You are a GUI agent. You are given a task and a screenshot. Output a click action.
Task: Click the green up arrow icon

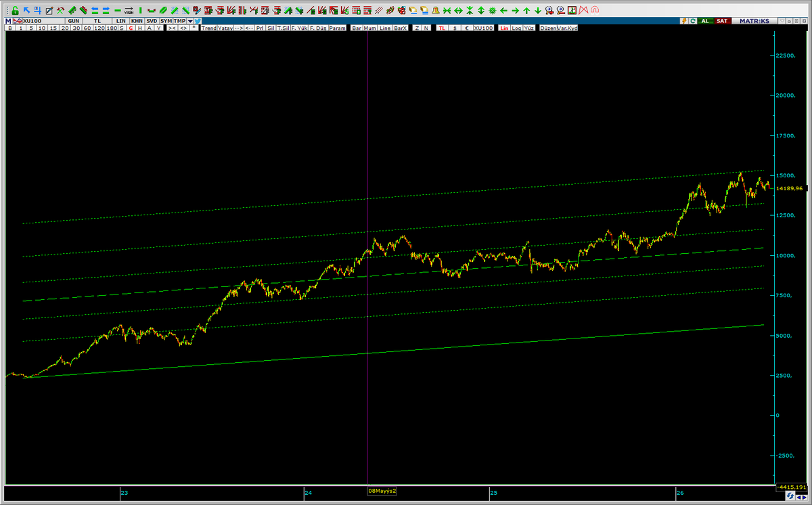pos(526,10)
